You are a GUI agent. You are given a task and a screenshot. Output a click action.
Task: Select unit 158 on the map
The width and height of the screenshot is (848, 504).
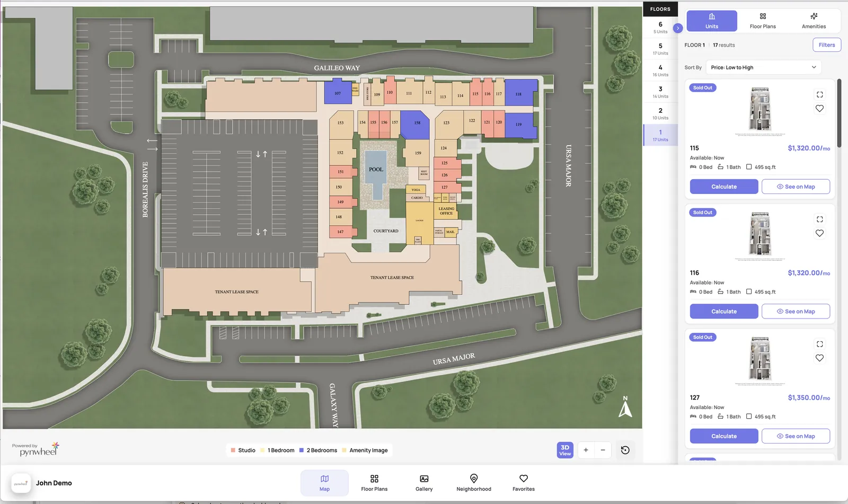(415, 124)
